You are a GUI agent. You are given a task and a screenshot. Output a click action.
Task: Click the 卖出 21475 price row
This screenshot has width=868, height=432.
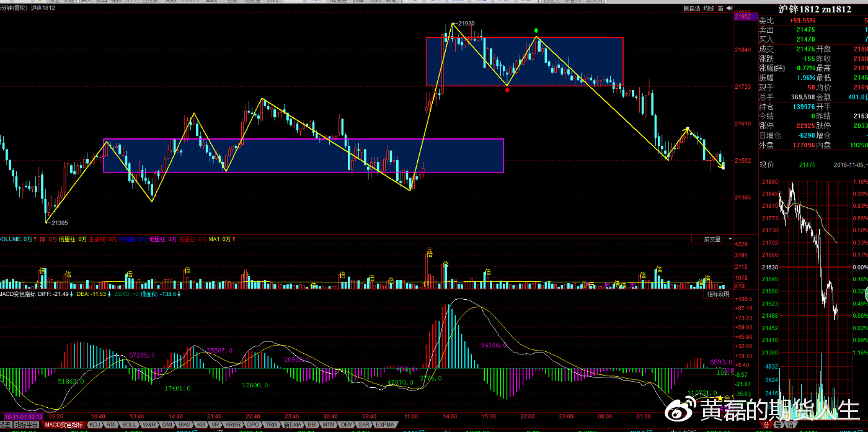tap(812, 30)
